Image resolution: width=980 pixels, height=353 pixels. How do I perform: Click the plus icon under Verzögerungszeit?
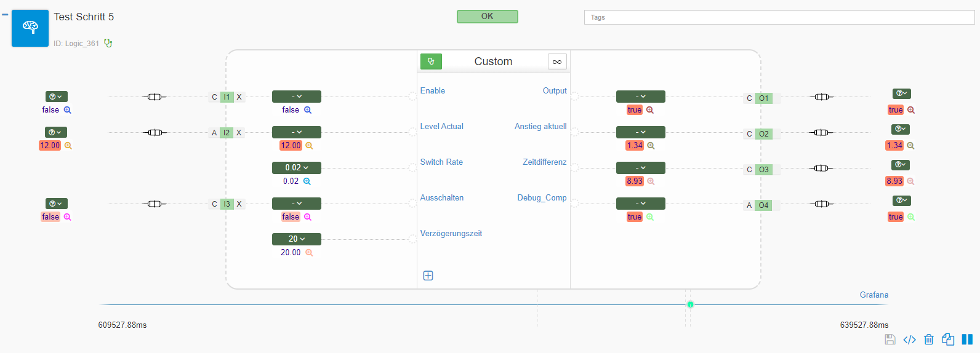(428, 276)
